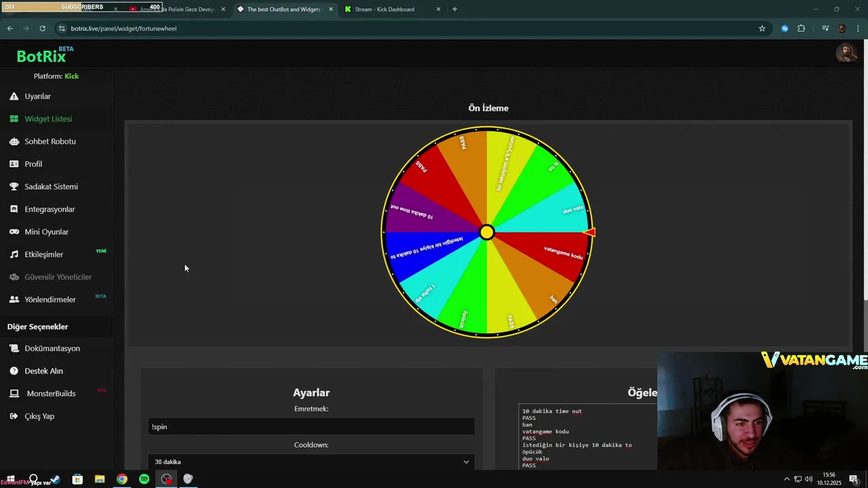Click the Entegrasyonlar icon
This screenshot has height=488, width=868.
[x=14, y=209]
